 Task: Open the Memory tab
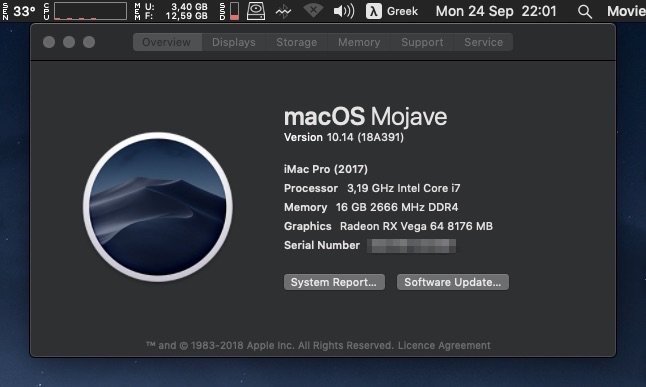(x=359, y=42)
